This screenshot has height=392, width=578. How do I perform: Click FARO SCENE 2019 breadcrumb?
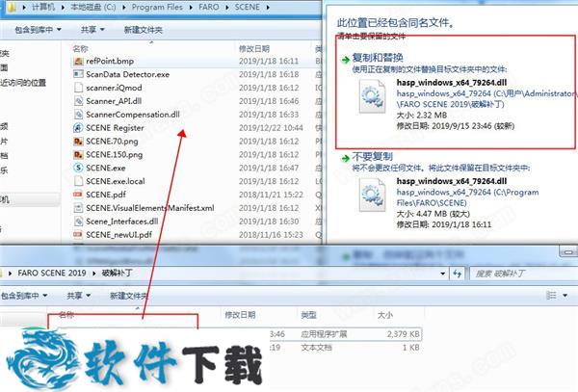pyautogui.click(x=52, y=273)
